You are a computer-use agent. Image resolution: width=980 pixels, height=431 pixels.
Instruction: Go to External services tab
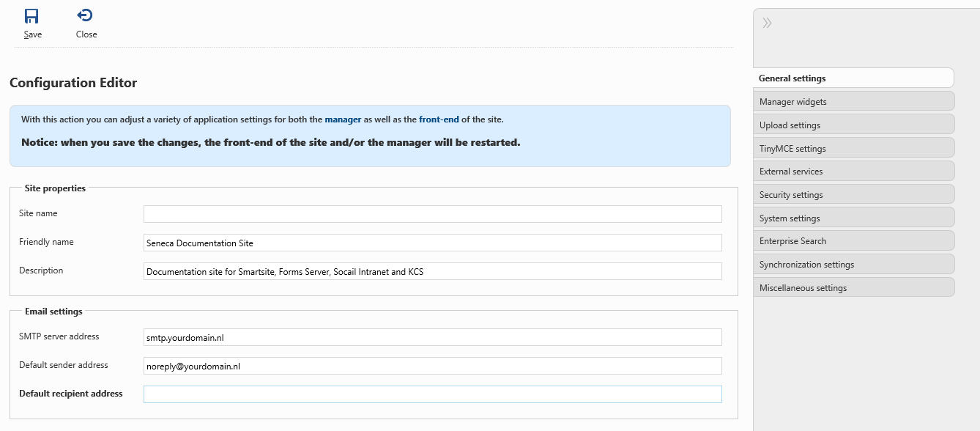853,171
